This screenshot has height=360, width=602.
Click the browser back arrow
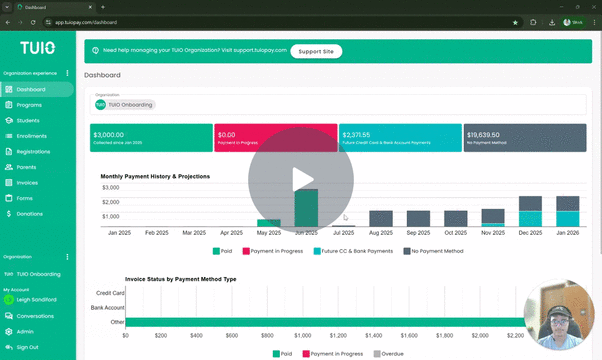coord(8,22)
